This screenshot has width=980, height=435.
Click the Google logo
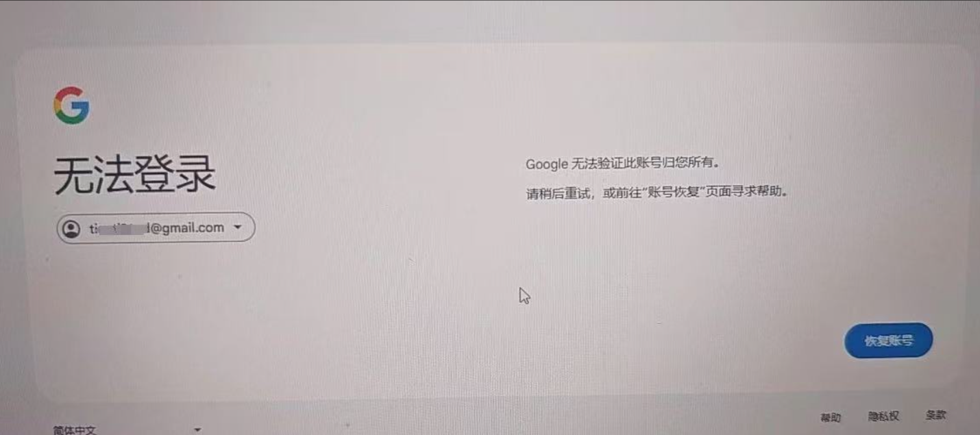pos(71,105)
